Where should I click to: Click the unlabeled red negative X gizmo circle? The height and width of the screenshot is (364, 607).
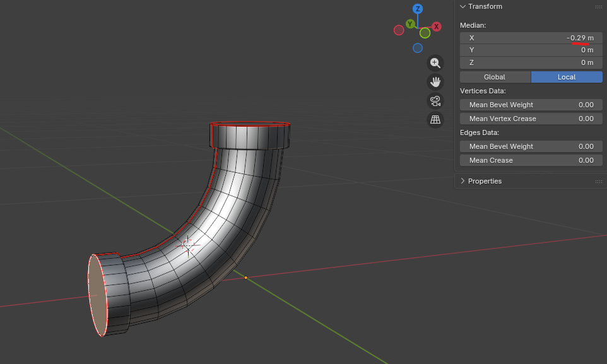(x=399, y=30)
